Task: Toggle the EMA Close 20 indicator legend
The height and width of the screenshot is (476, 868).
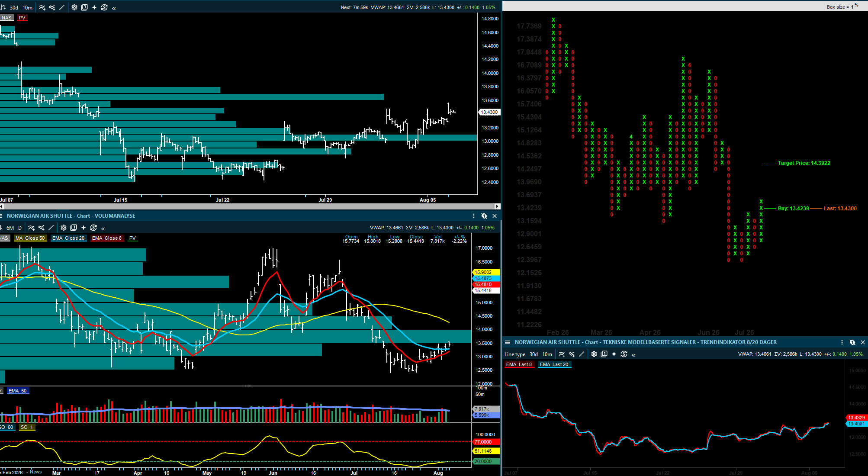Action: coord(68,238)
